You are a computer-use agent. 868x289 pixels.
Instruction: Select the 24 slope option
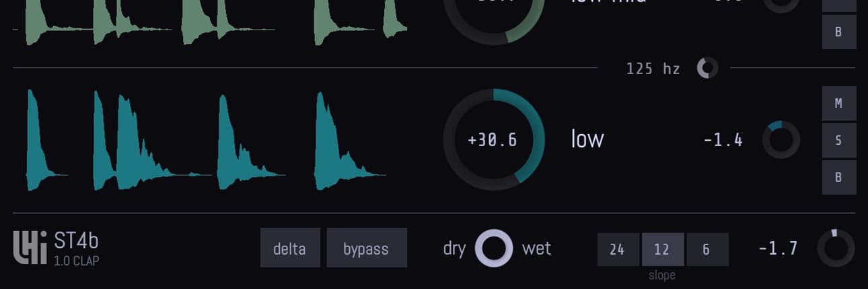(x=618, y=249)
